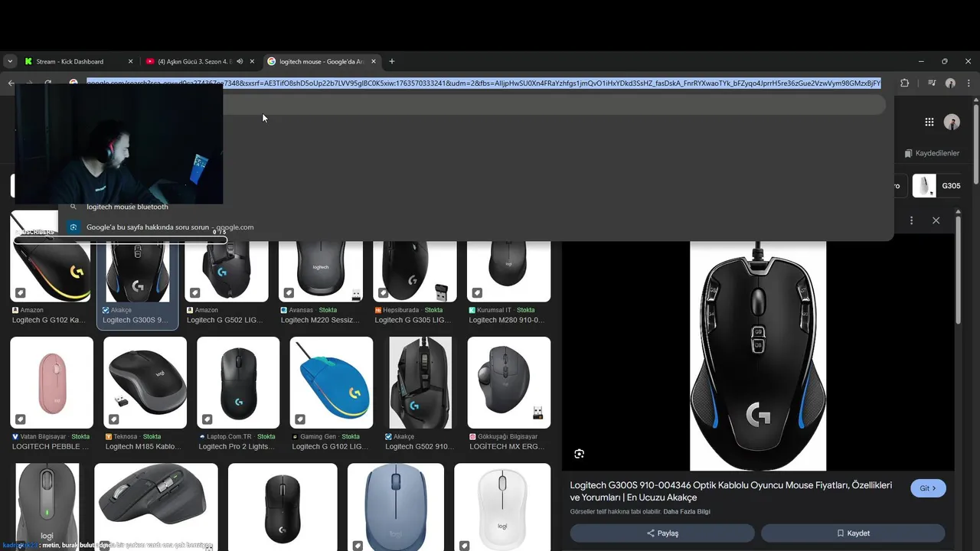Search this image with Lens icon
Screen dimensions: 980x551
579,454
